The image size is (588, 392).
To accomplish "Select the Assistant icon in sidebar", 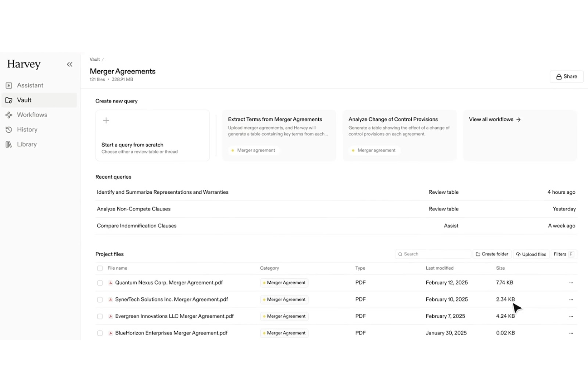I will [9, 85].
